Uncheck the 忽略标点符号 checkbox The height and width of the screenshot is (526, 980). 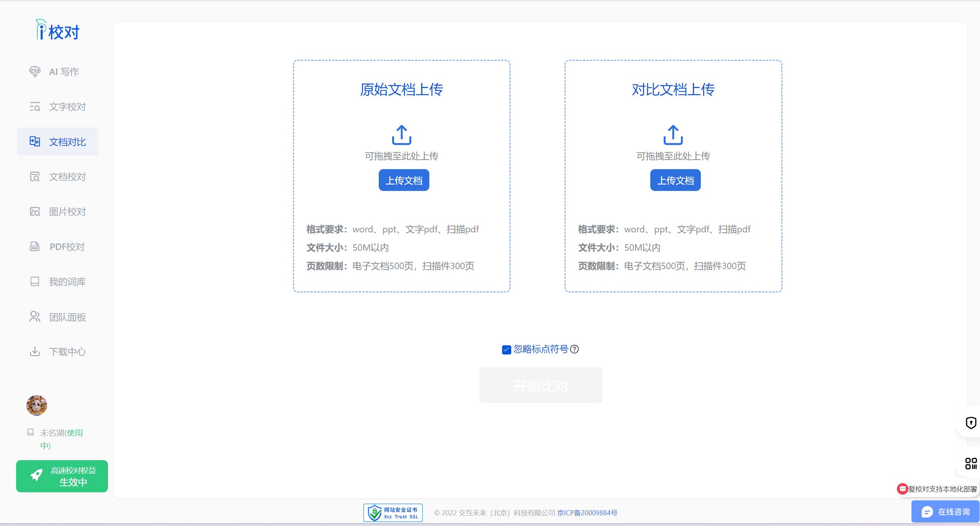pos(506,350)
